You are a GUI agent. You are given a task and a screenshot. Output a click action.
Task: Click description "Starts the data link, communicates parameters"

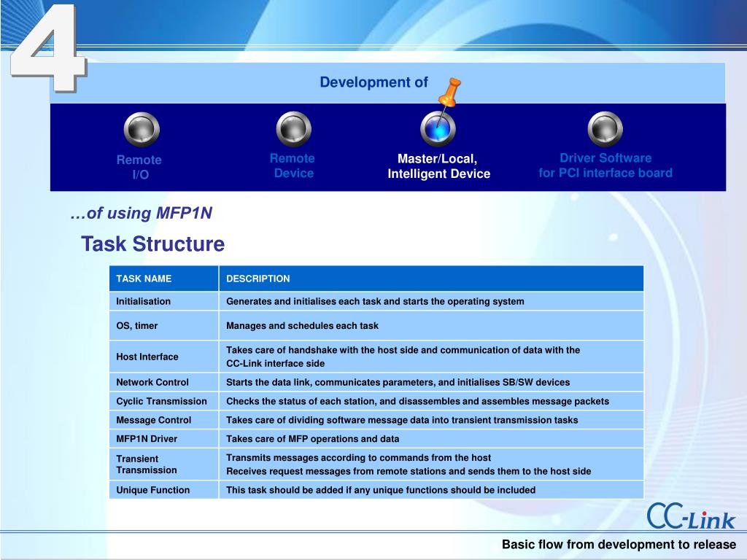[431, 382]
